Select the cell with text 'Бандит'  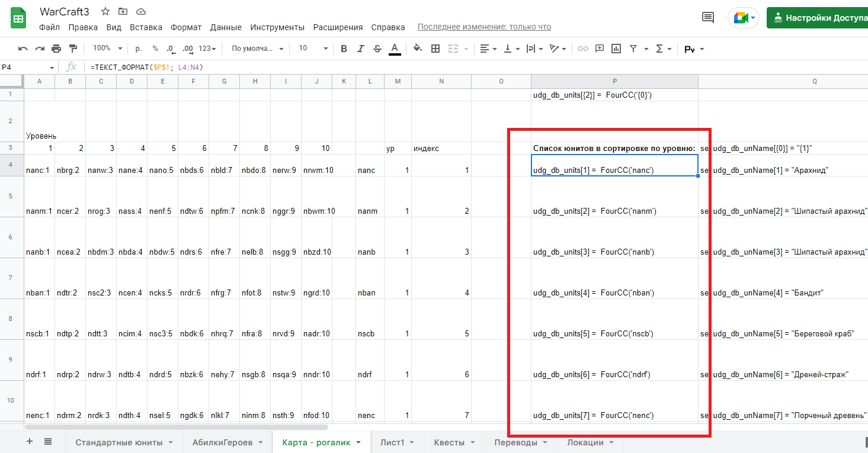pyautogui.click(x=783, y=278)
